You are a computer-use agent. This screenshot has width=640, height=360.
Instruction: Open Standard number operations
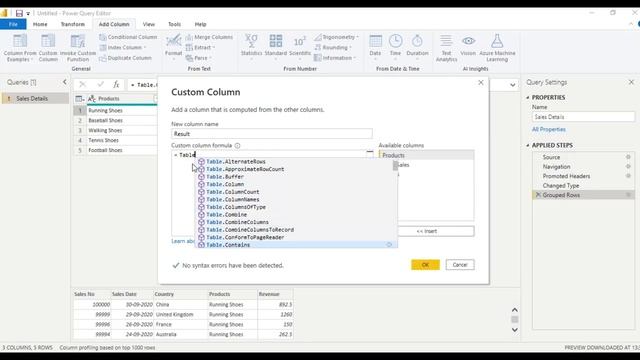click(276, 46)
